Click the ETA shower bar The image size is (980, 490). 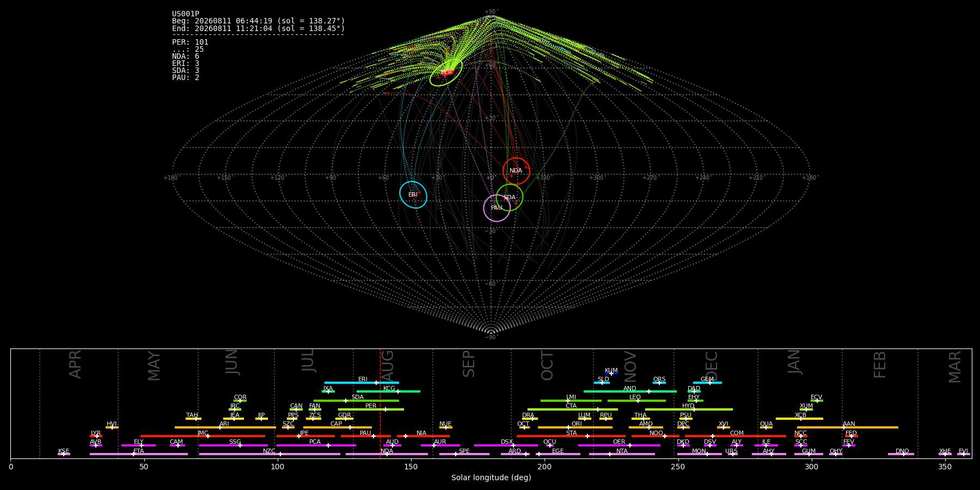(x=139, y=454)
